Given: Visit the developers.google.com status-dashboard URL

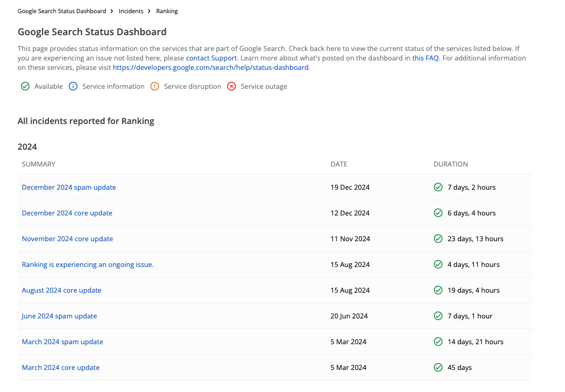Looking at the screenshot, I should click(211, 67).
